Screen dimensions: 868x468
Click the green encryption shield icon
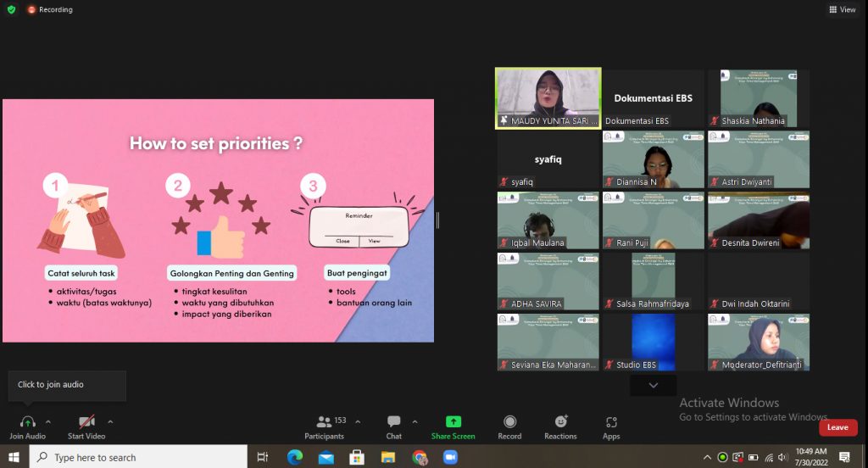tap(11, 9)
